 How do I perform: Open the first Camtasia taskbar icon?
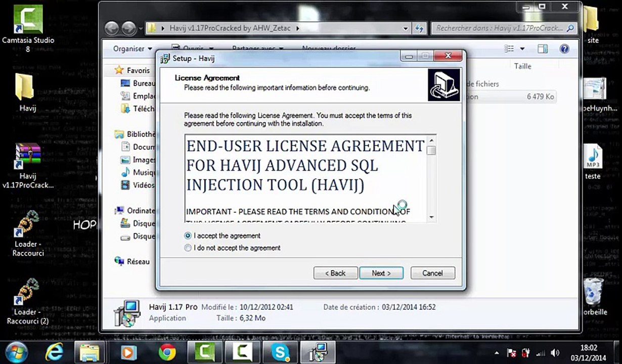[x=204, y=352]
